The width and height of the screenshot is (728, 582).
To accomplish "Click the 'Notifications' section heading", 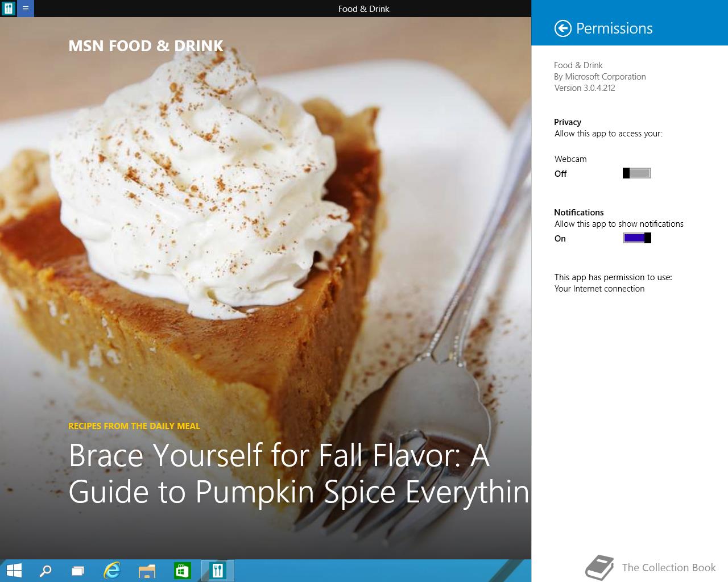I will point(579,213).
